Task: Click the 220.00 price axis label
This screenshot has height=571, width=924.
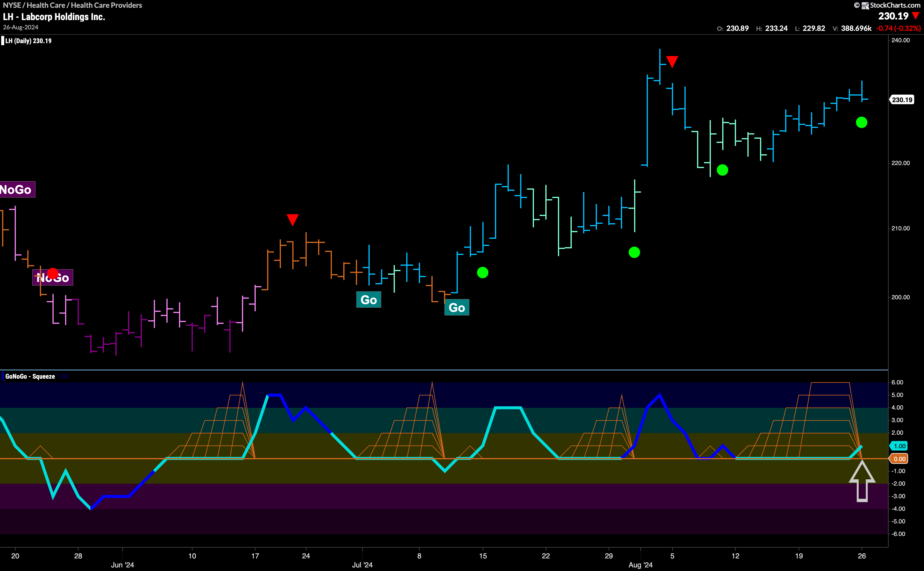Action: (x=901, y=163)
